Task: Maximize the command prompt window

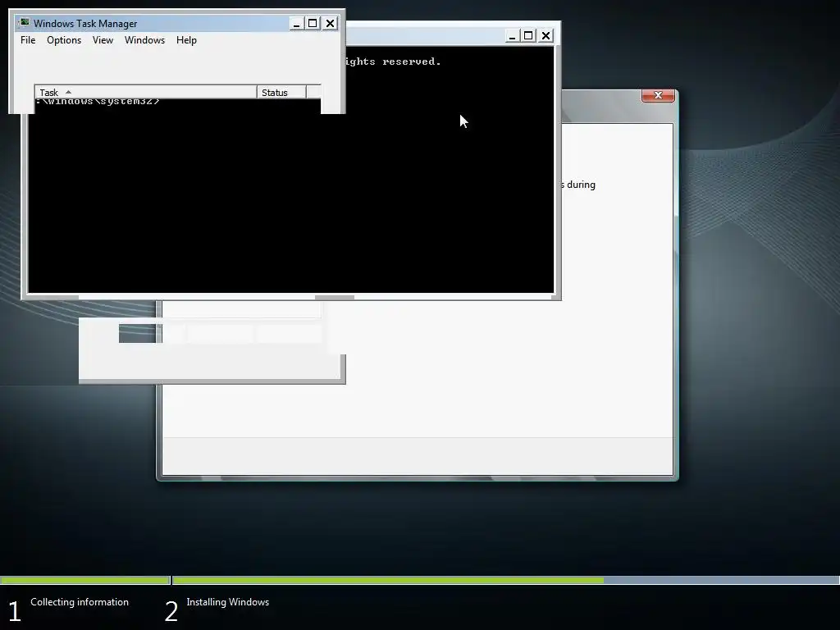Action: (528, 35)
